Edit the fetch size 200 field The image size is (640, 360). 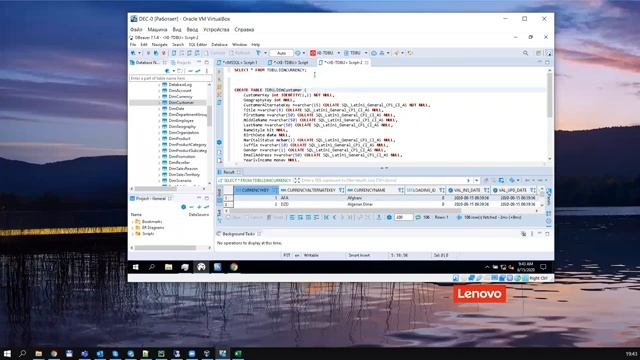[x=403, y=218]
